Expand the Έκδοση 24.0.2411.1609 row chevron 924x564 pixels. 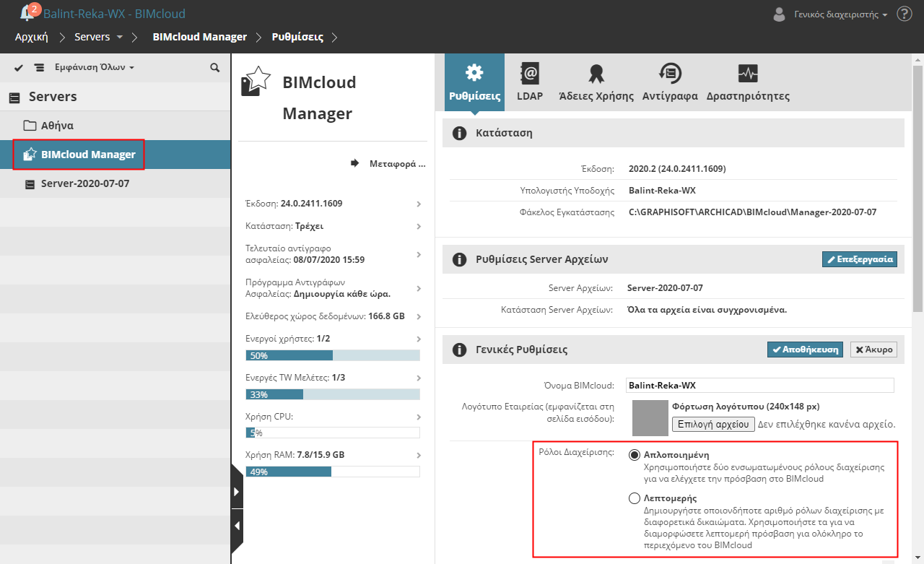click(x=419, y=204)
